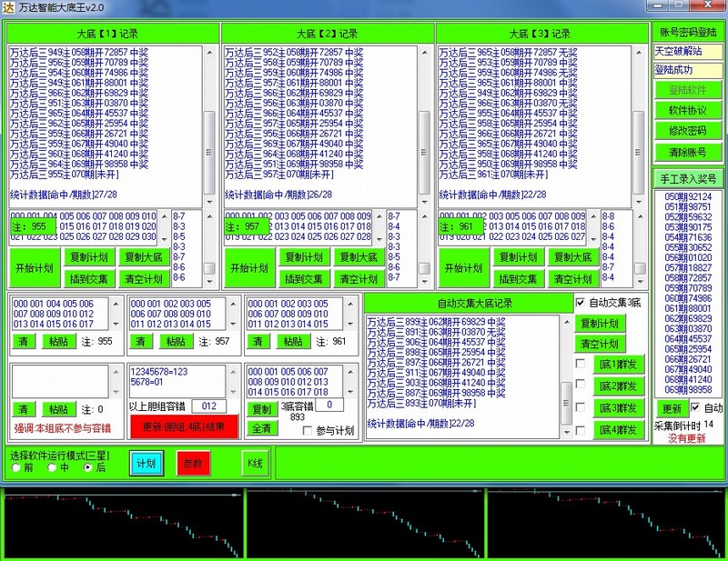728x561 pixels.
Task: Click the 修改密码 button
Action: click(687, 131)
